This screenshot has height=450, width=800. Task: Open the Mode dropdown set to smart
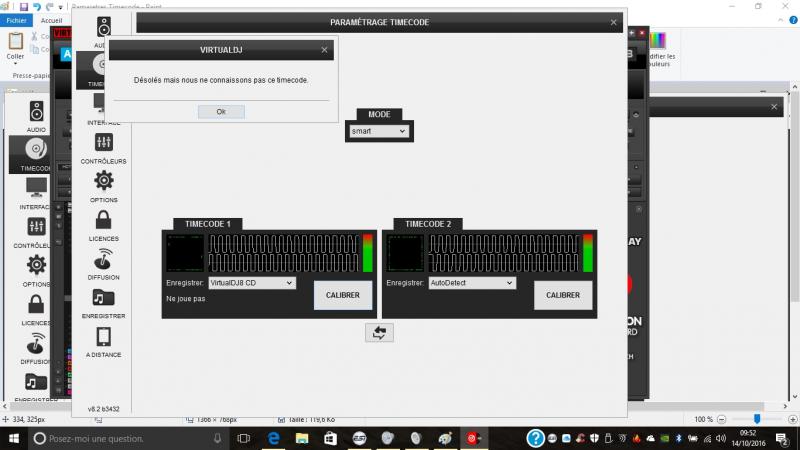(x=378, y=131)
